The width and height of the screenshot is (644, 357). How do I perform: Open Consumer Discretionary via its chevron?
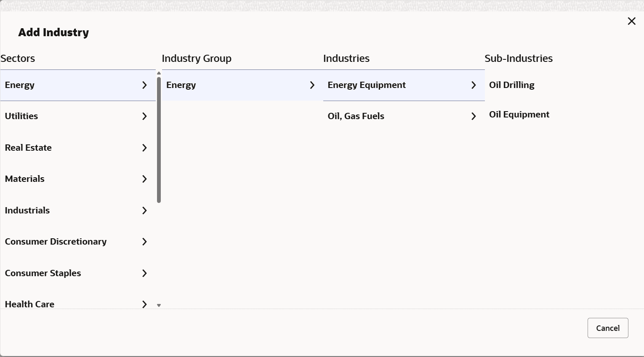click(x=144, y=242)
